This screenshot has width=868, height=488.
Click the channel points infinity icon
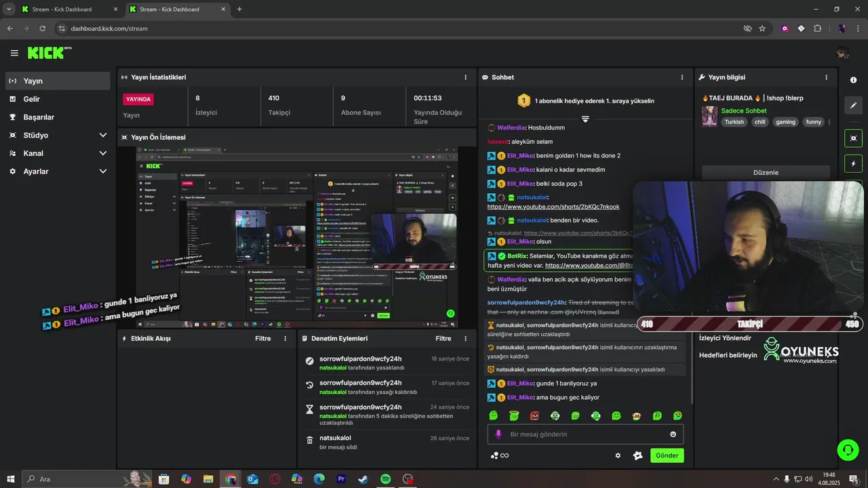[500, 455]
